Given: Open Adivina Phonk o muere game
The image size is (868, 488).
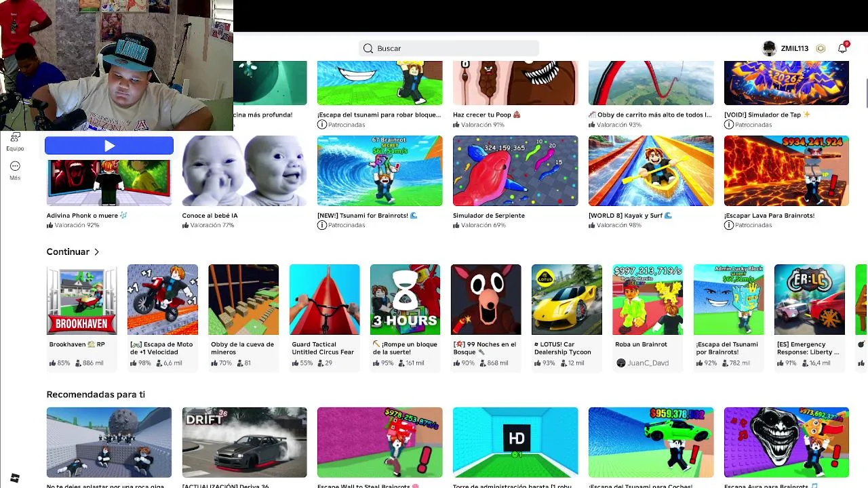Looking at the screenshot, I should (108, 182).
